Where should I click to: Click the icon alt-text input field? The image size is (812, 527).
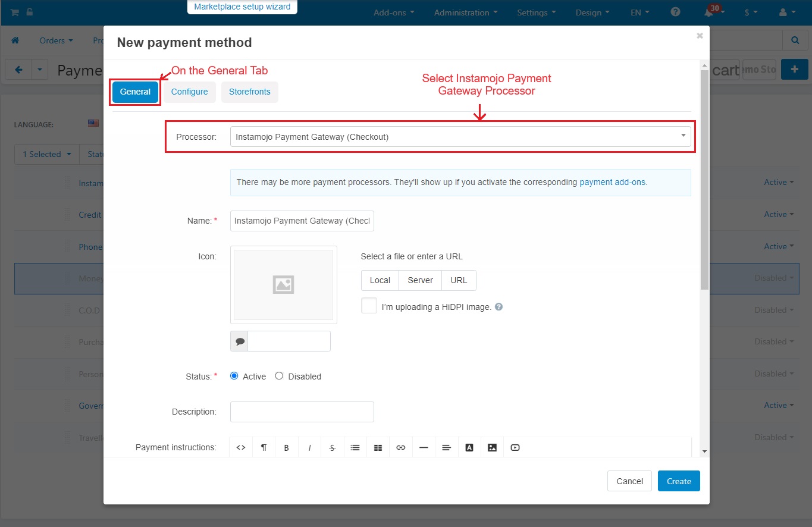coord(289,341)
